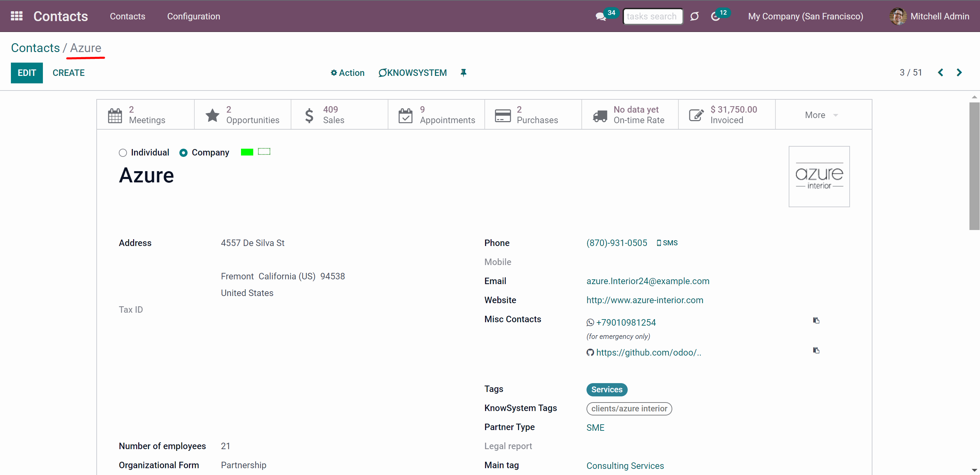Open Invoiced stat button

point(727,115)
